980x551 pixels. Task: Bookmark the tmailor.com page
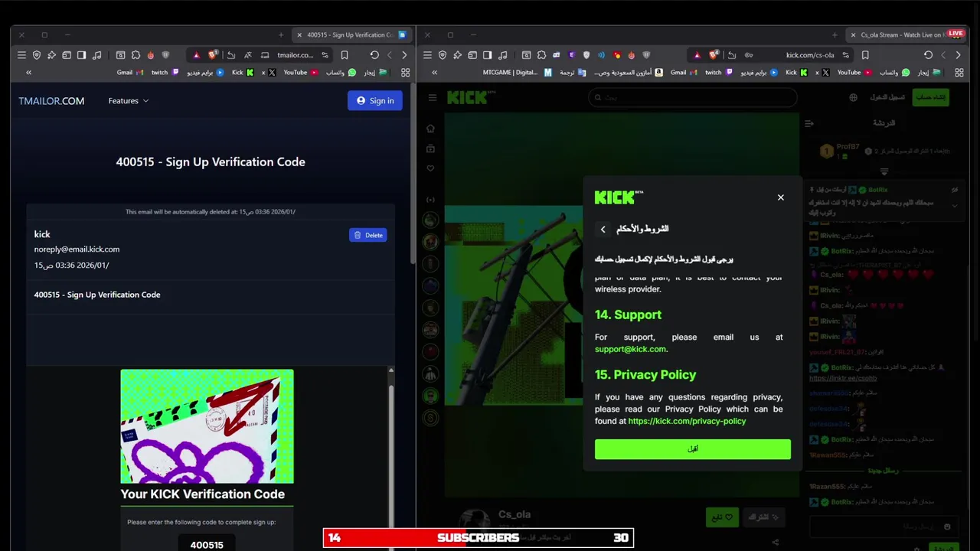[x=345, y=55]
